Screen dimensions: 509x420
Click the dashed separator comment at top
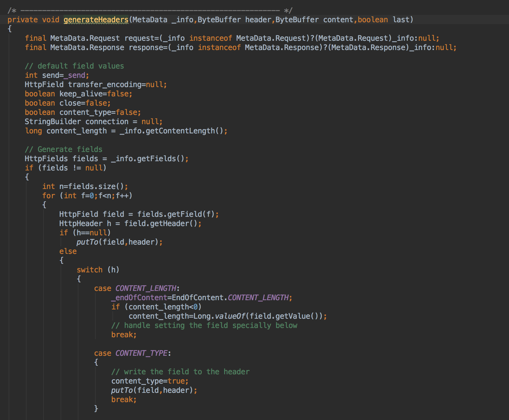point(150,10)
